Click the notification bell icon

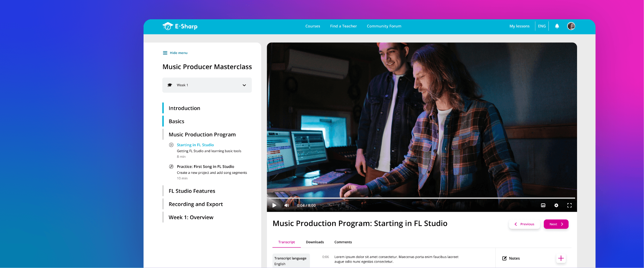557,26
